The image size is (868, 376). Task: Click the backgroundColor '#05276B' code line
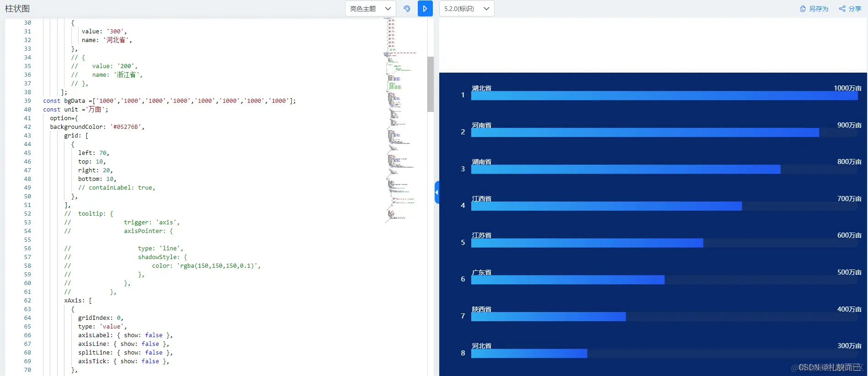[97, 127]
